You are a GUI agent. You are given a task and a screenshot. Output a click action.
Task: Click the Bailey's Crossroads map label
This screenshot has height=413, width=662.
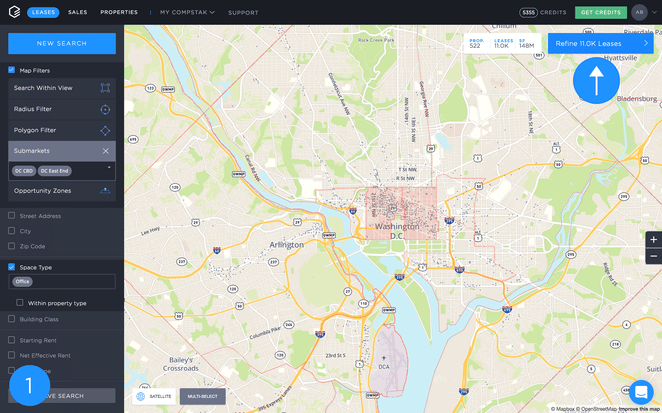pyautogui.click(x=181, y=364)
